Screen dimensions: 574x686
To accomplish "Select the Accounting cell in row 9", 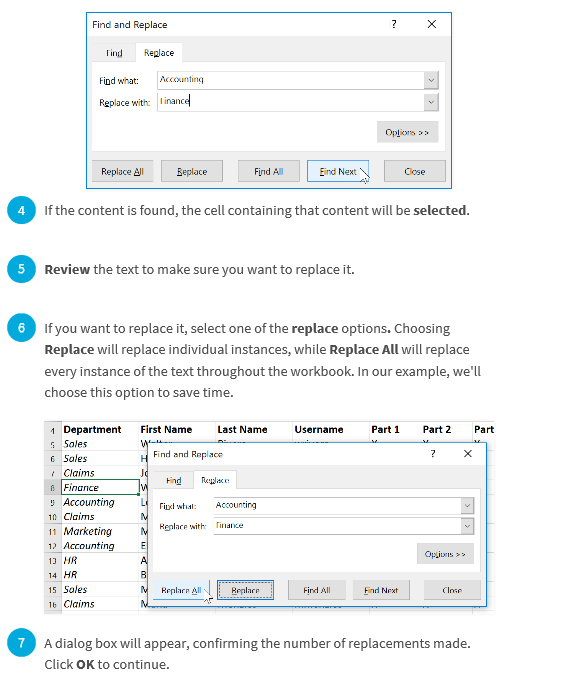I will click(x=100, y=502).
